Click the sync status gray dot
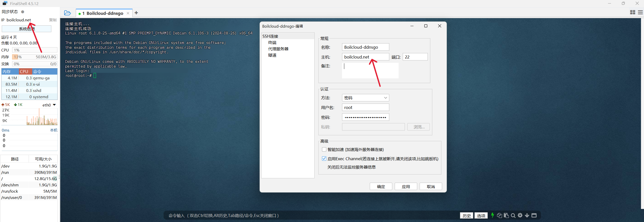644x222 pixels. (x=23, y=12)
